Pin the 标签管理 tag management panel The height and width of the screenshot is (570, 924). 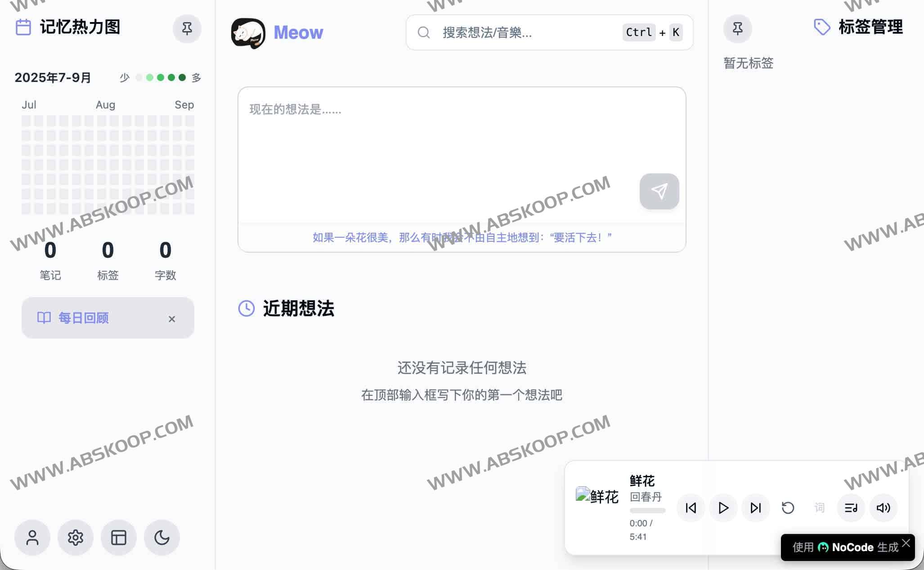(737, 28)
